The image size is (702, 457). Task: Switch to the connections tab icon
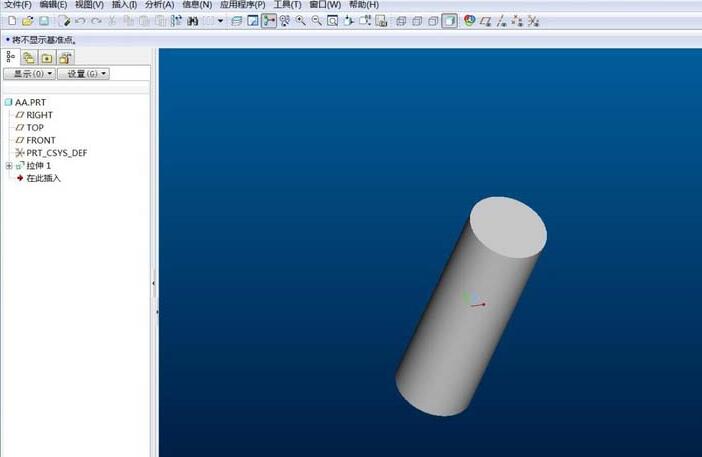click(x=65, y=58)
